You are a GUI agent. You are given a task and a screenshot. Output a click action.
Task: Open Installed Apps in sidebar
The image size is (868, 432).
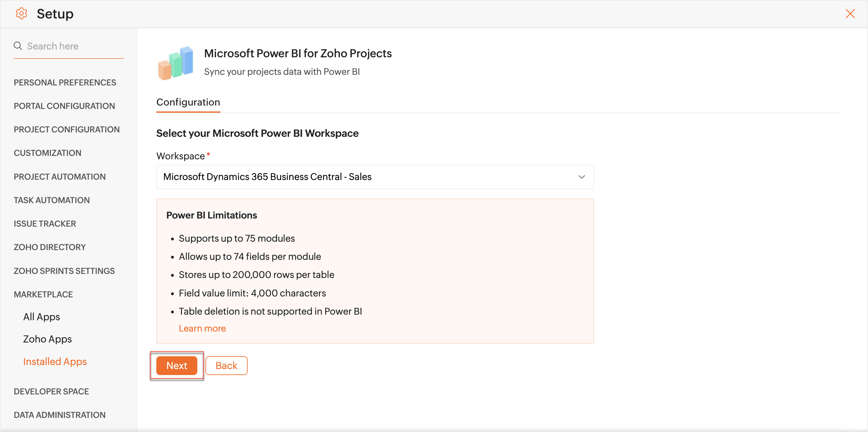coord(55,362)
